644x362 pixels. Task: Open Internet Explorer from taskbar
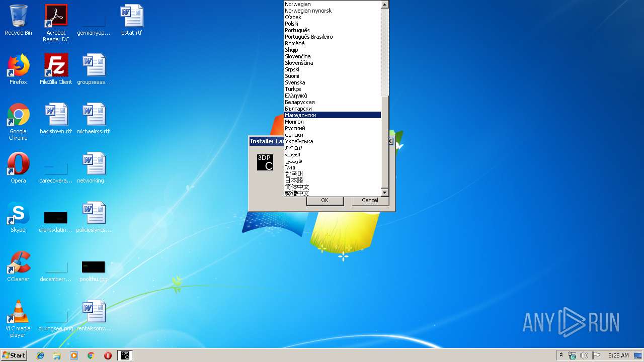point(40,355)
